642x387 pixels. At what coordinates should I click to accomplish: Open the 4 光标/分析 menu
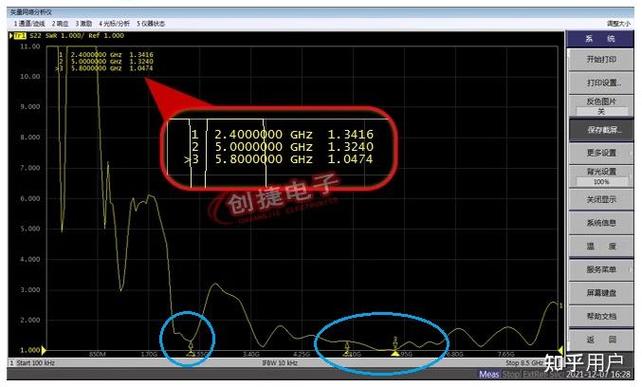point(114,24)
